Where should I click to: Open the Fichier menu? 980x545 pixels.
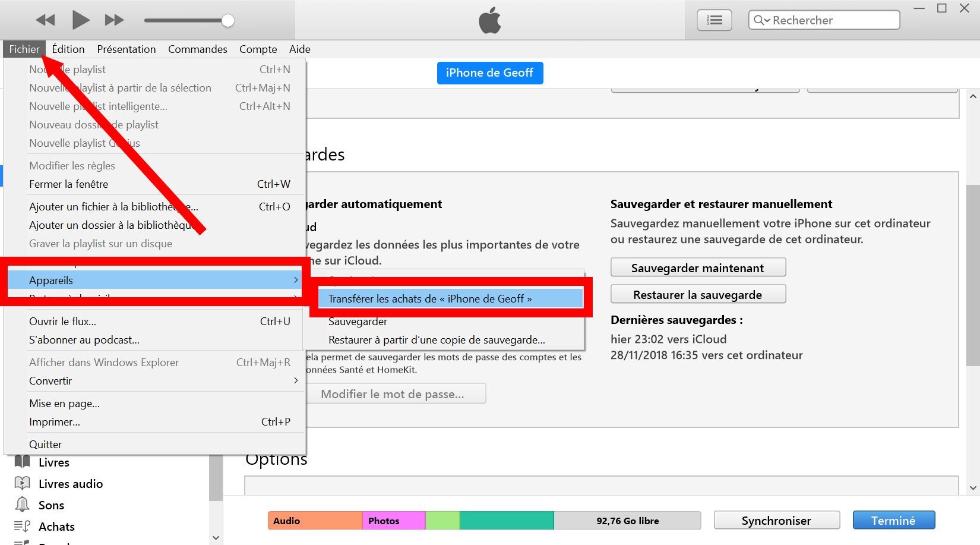tap(24, 49)
